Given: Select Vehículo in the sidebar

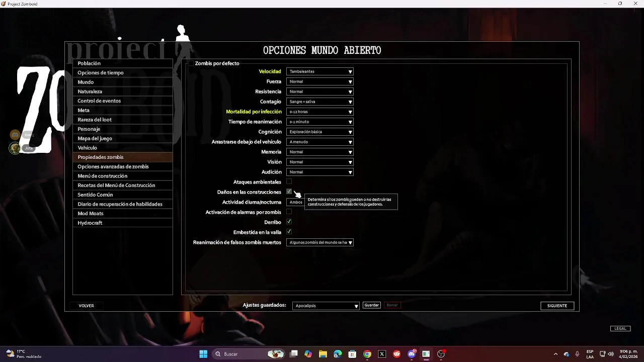Looking at the screenshot, I should click(x=123, y=148).
